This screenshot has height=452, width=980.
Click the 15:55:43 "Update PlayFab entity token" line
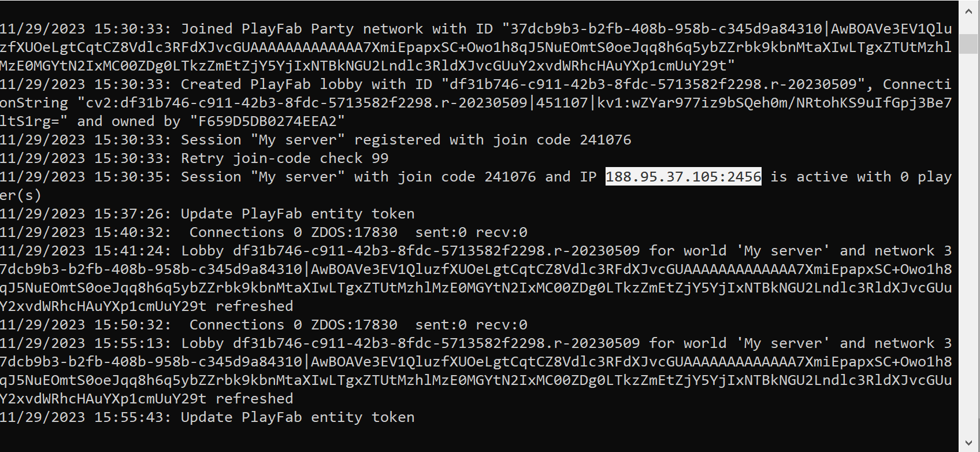(298, 417)
